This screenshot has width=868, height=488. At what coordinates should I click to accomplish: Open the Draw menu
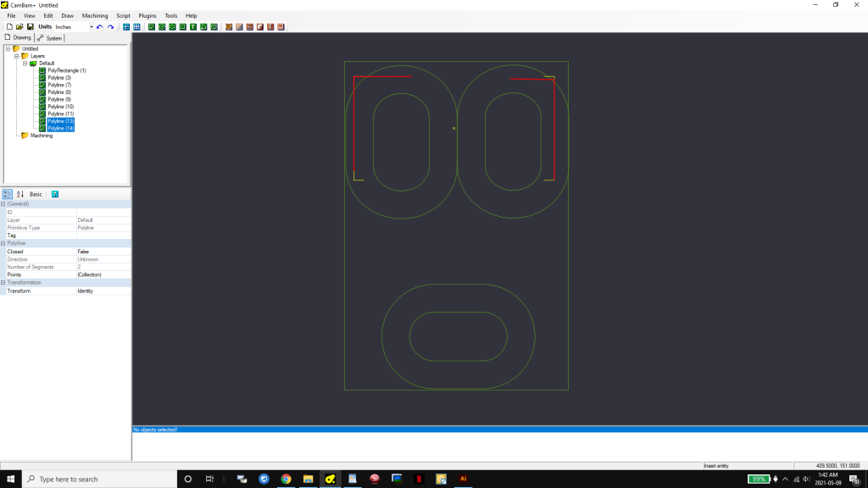pos(67,15)
